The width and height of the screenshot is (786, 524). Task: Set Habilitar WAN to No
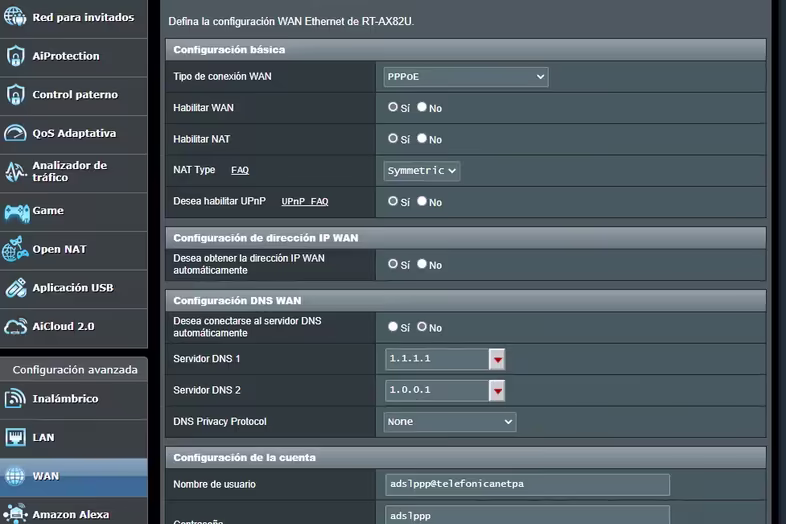click(422, 107)
